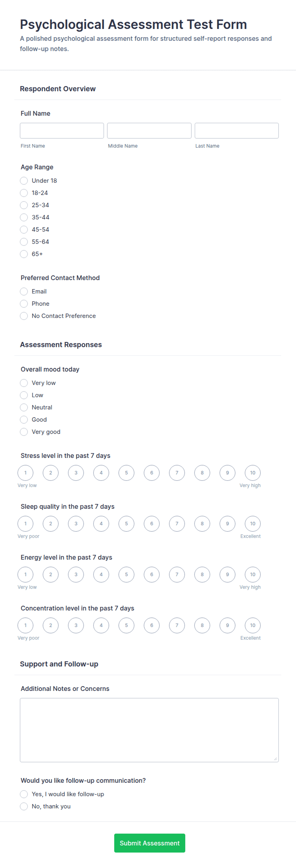Click the Submit Assessment button
This screenshot has width=296, height=868.
click(x=149, y=843)
